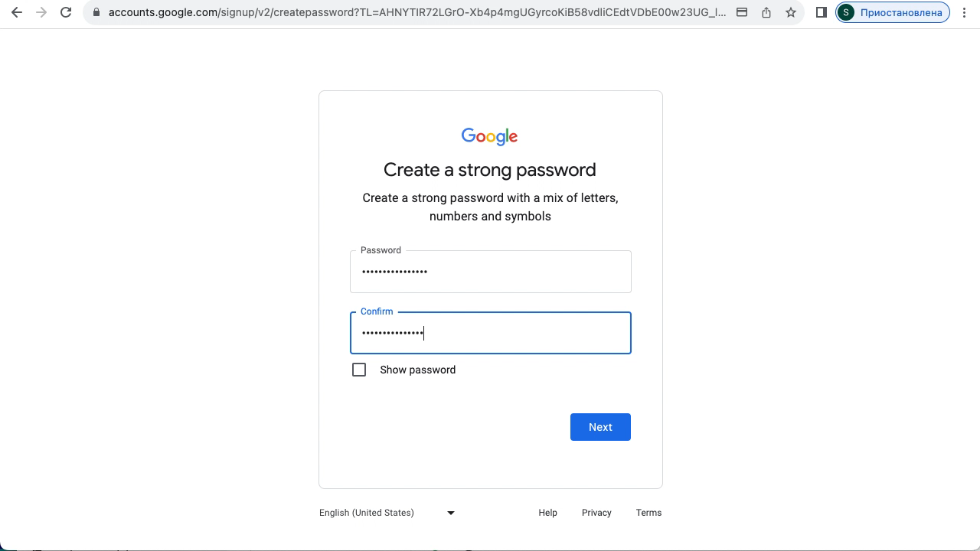Click the browser back arrow
Viewport: 980px width, 551px height.
(x=17, y=12)
